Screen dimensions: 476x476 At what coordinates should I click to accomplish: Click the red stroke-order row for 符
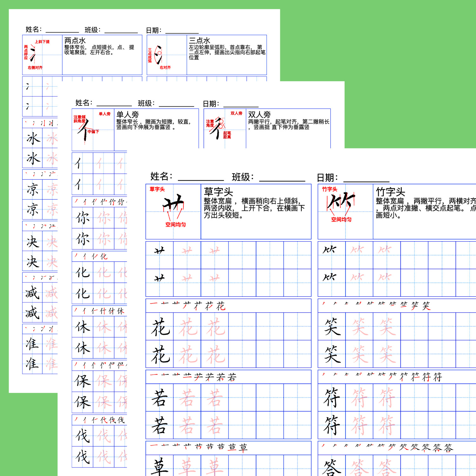pos(397,377)
